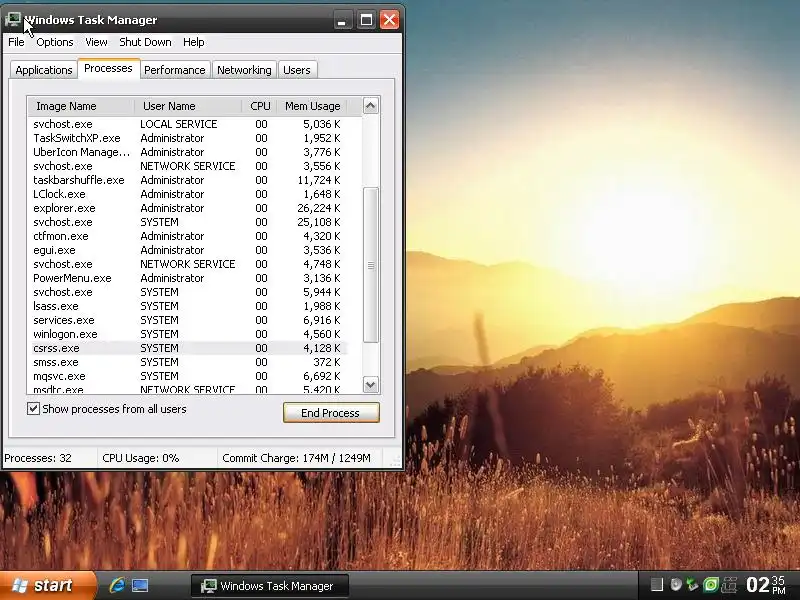Image resolution: width=800 pixels, height=600 pixels.
Task: Select the services.exe process
Action: 188,320
